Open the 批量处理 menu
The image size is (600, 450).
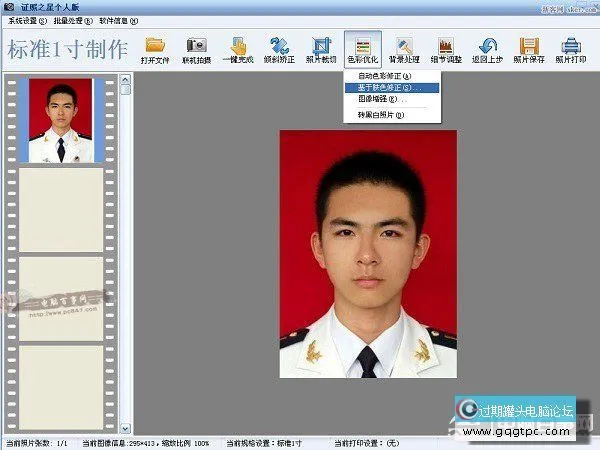(x=73, y=21)
